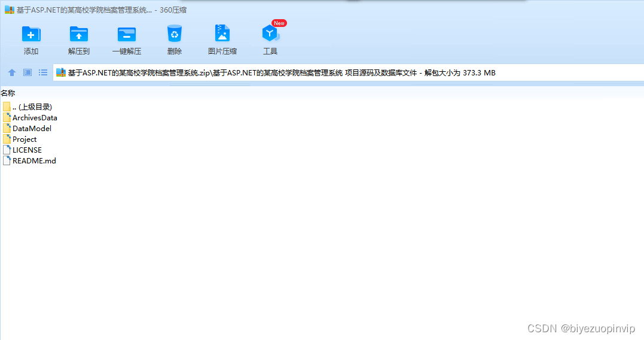Select the .. (上级目录) parent folder row
The width and height of the screenshot is (644, 340).
pos(27,107)
